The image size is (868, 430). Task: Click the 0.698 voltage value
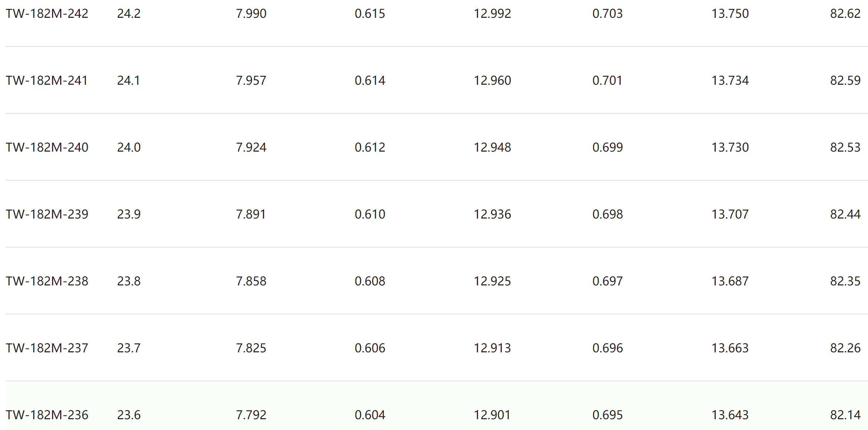point(608,214)
